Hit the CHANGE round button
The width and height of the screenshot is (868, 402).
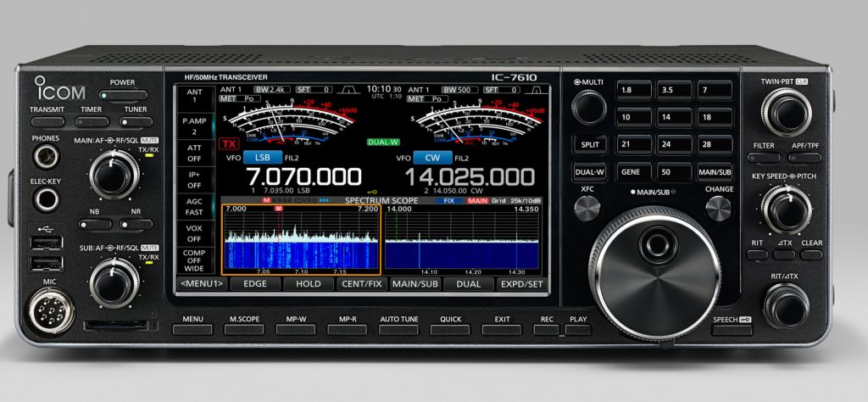(x=718, y=209)
